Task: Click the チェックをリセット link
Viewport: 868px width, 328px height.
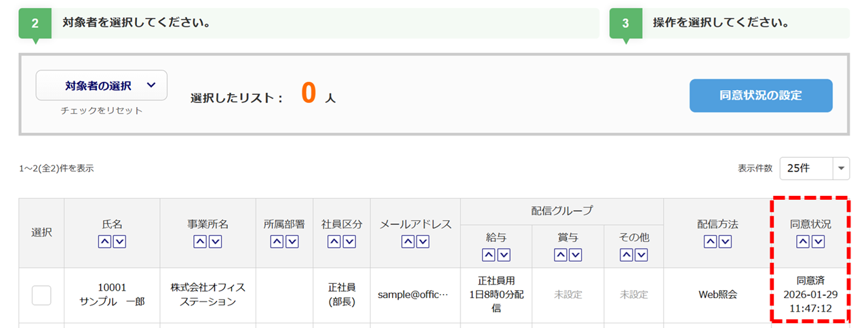Action: pyautogui.click(x=102, y=110)
